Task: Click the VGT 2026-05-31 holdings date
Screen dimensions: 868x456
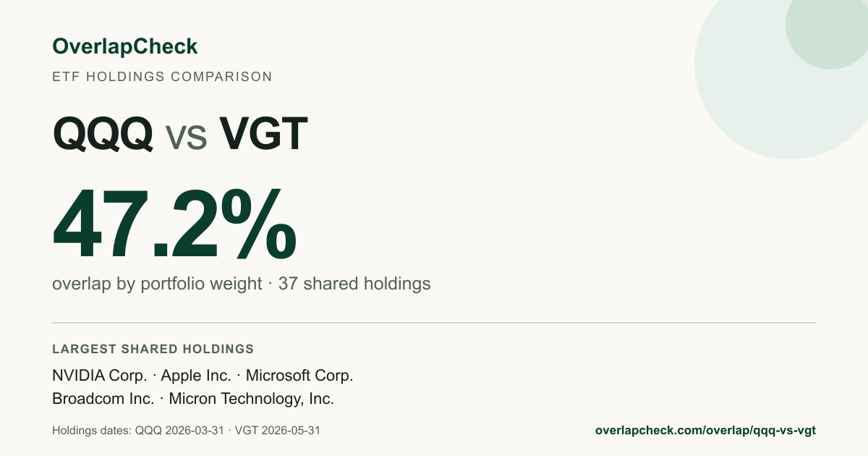Action: coord(278,430)
